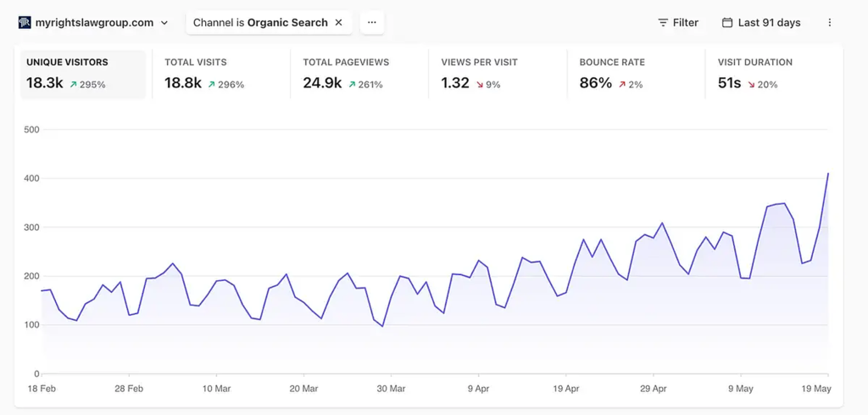Click the myrightslawgroup.com site logo icon

25,23
